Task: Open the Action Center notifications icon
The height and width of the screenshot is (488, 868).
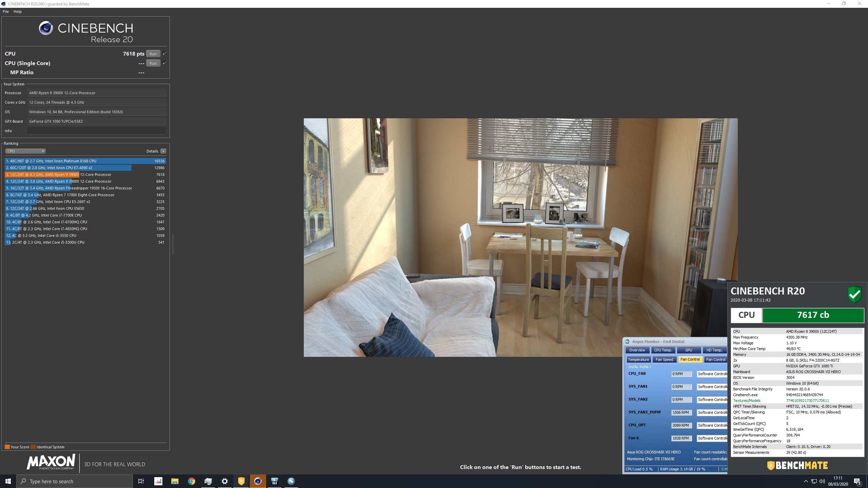Action: pos(857,481)
